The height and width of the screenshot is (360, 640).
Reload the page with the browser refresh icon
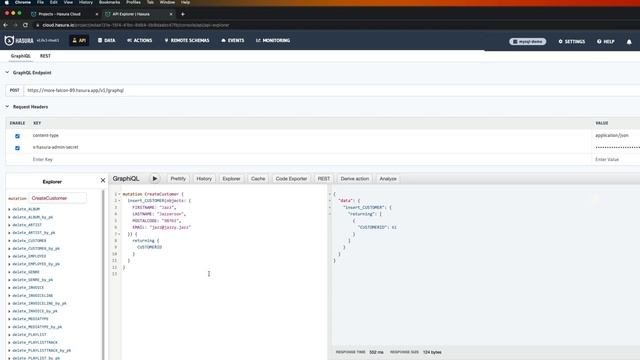tap(25, 25)
